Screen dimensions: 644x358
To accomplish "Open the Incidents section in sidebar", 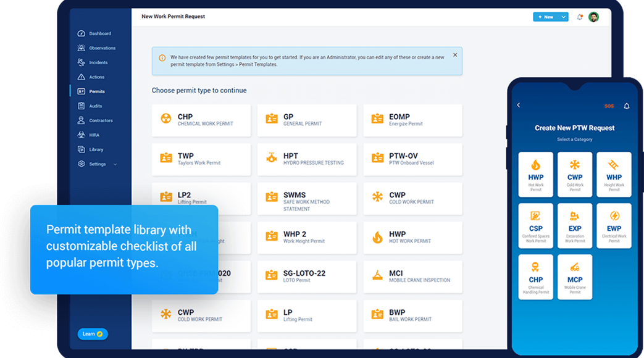I will click(x=98, y=62).
